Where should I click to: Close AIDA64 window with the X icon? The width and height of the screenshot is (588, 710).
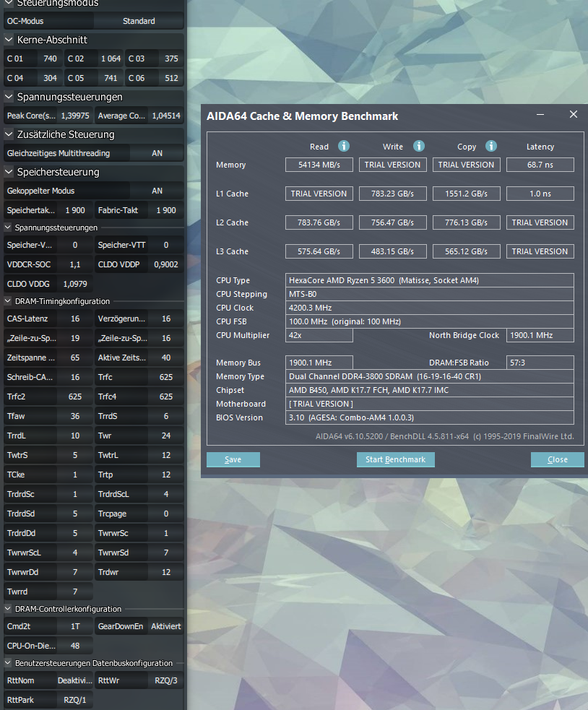(x=574, y=115)
